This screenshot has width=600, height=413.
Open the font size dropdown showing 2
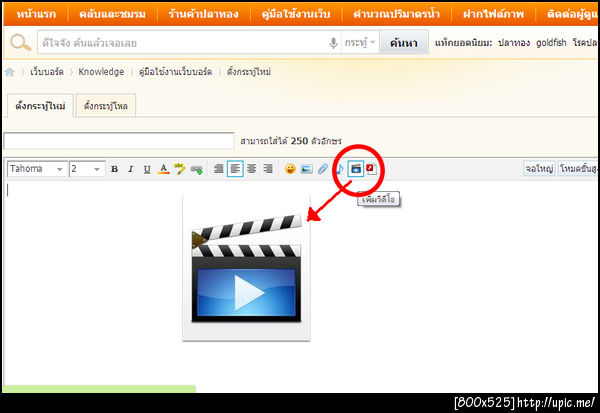click(87, 169)
